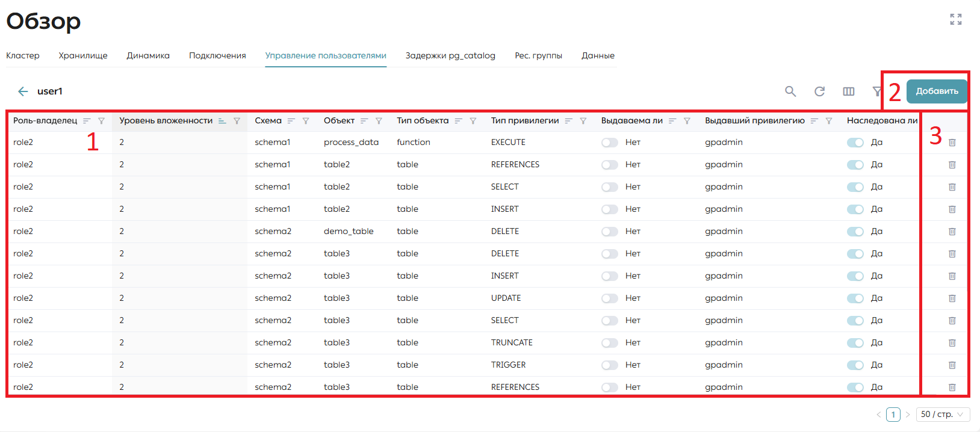Open filter for Роль-владелец column
This screenshot has width=980, height=432.
click(x=101, y=121)
